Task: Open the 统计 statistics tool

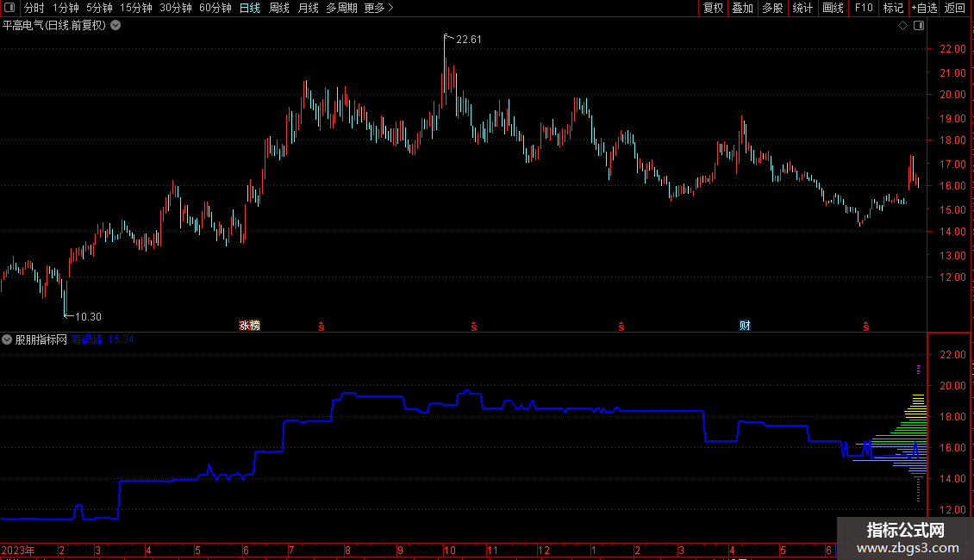Action: coord(802,8)
